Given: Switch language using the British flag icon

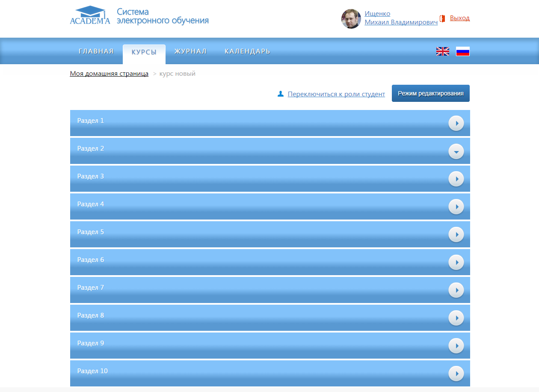Looking at the screenshot, I should pyautogui.click(x=442, y=51).
